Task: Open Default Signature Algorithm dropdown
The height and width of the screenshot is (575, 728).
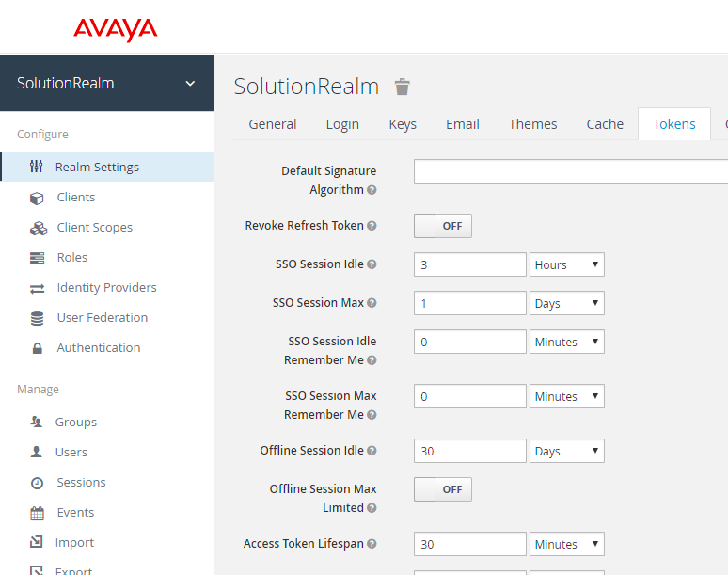Action: click(x=571, y=171)
